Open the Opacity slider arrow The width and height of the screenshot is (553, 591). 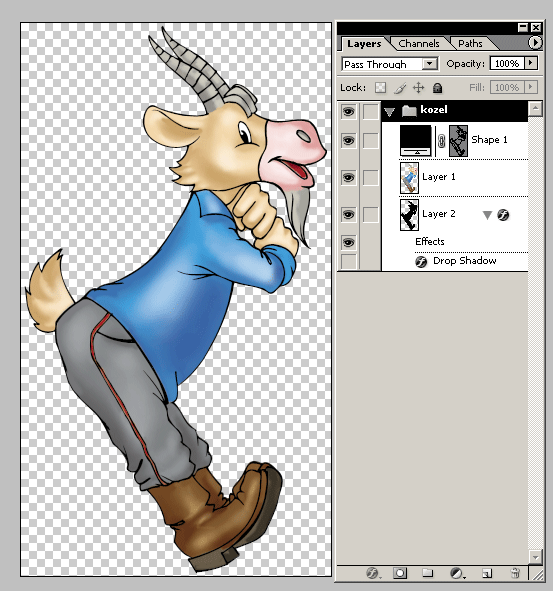click(531, 63)
